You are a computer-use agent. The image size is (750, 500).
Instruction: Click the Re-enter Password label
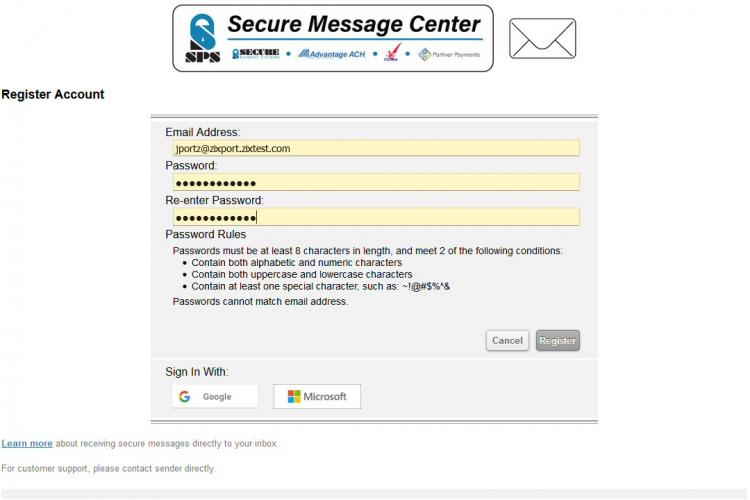coord(214,200)
